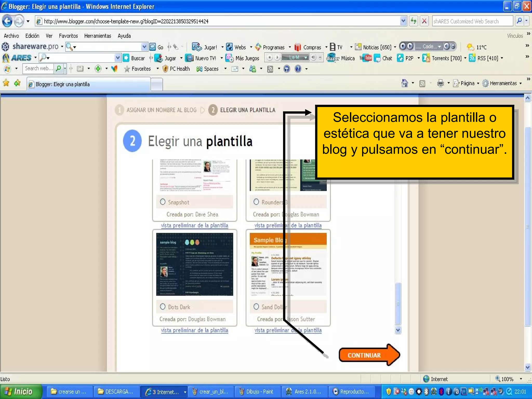Click the browser Forward arrow button
532x399 pixels.
pyautogui.click(x=19, y=21)
